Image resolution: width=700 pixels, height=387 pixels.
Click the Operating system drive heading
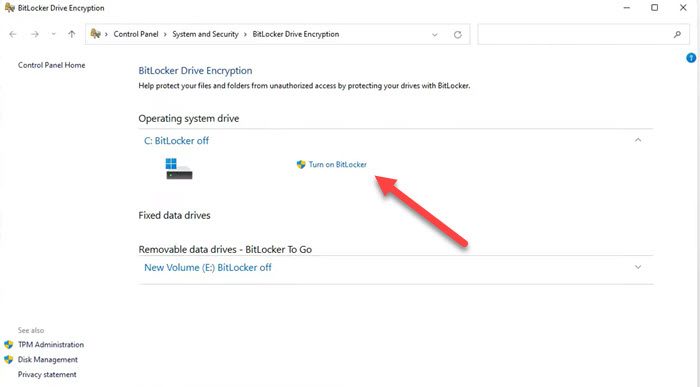(189, 118)
